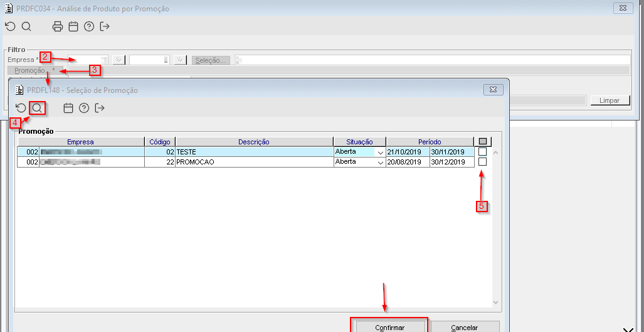The width and height of the screenshot is (644, 332).
Task: Click the exit icon in Seleção de Promoção dialog
Action: point(100,108)
